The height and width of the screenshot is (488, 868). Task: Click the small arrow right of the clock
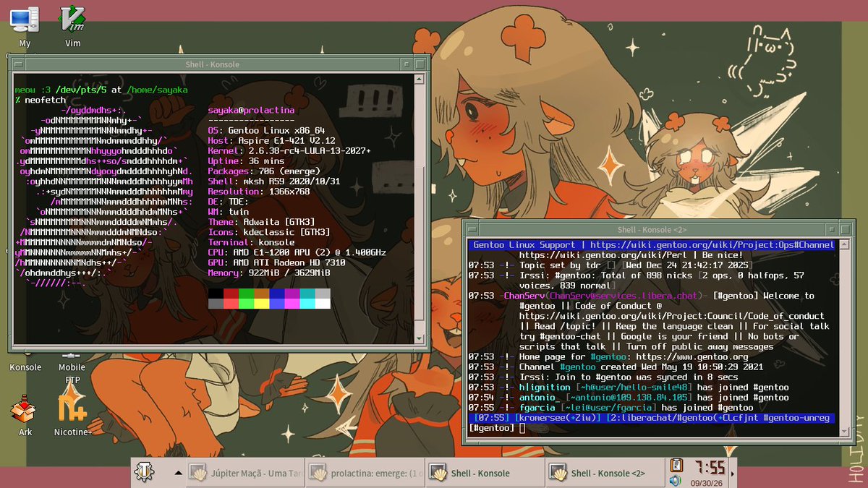coord(733,474)
